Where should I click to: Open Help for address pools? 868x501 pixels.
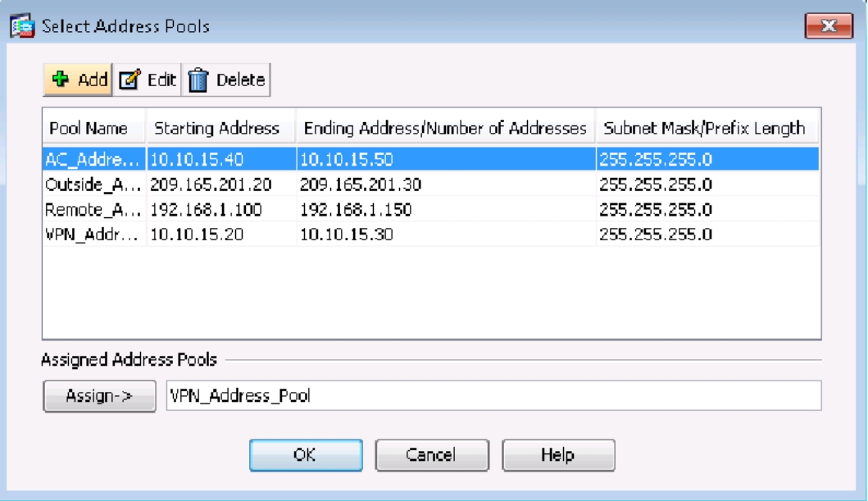[x=557, y=455]
